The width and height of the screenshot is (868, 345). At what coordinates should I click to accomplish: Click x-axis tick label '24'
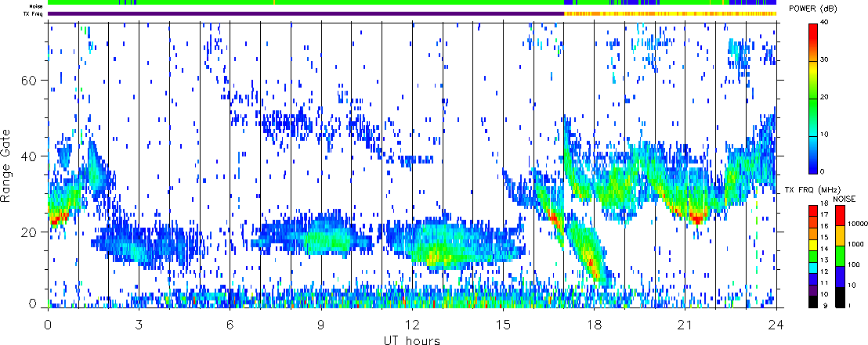(x=776, y=324)
